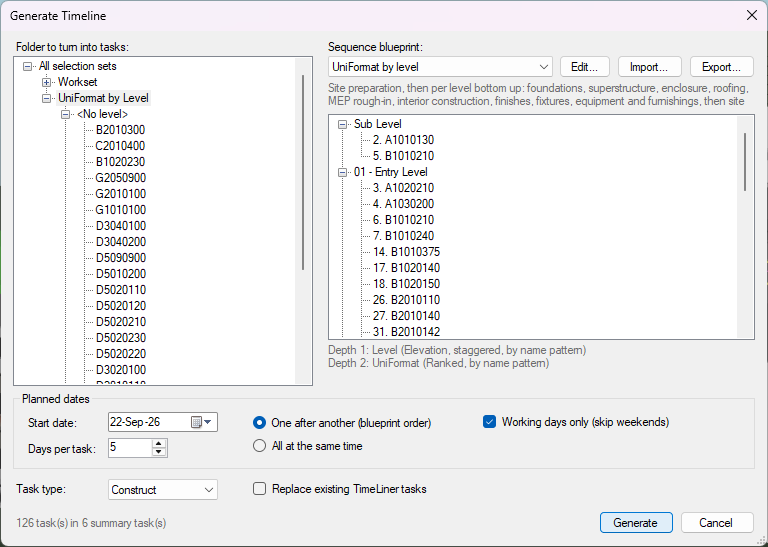The image size is (768, 547).
Task: Decrease Days per task with down arrow
Action: (159, 452)
